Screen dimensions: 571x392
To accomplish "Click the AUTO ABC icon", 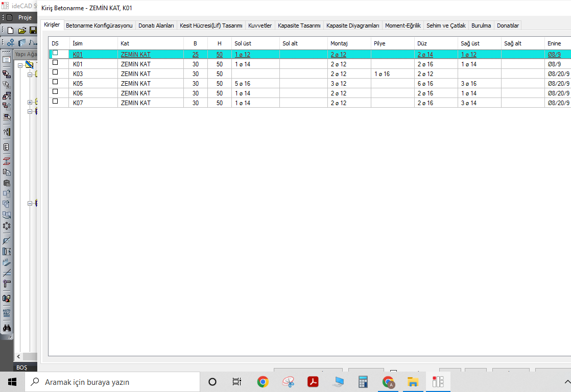I will (x=7, y=313).
